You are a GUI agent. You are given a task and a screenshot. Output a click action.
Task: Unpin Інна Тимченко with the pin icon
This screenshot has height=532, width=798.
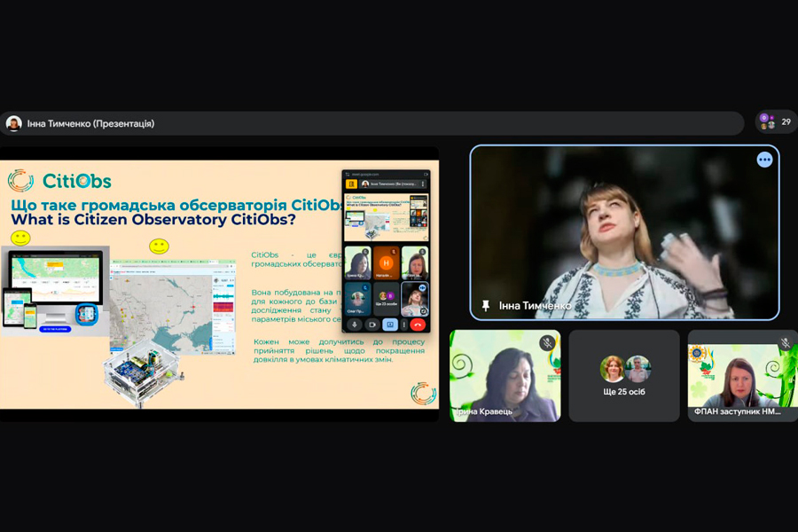coord(486,305)
